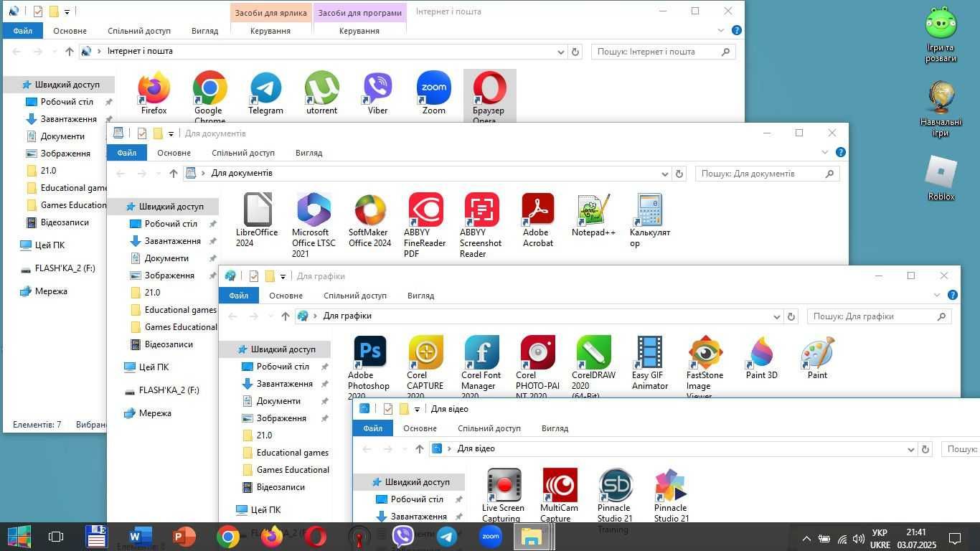Open Help in the Для документів window
Screen dimensions: 980x551
(x=841, y=152)
